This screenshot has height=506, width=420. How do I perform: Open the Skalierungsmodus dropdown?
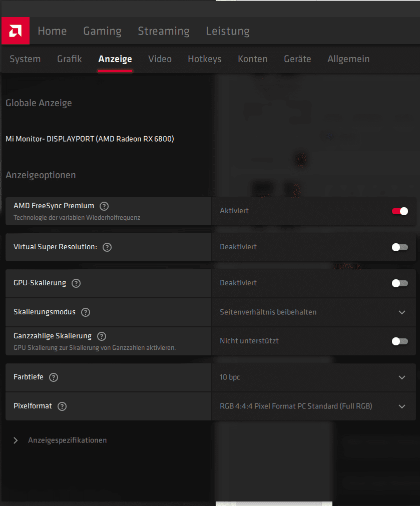pyautogui.click(x=313, y=312)
